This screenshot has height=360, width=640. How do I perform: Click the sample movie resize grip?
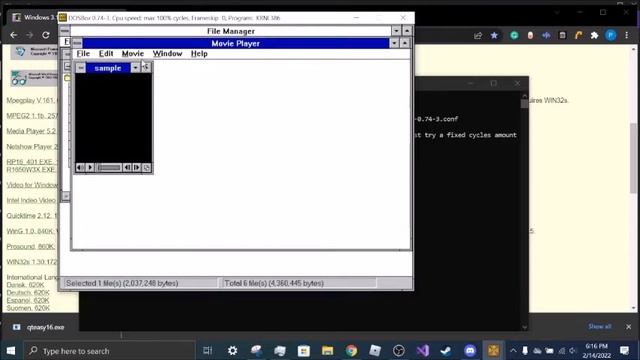pos(147,167)
